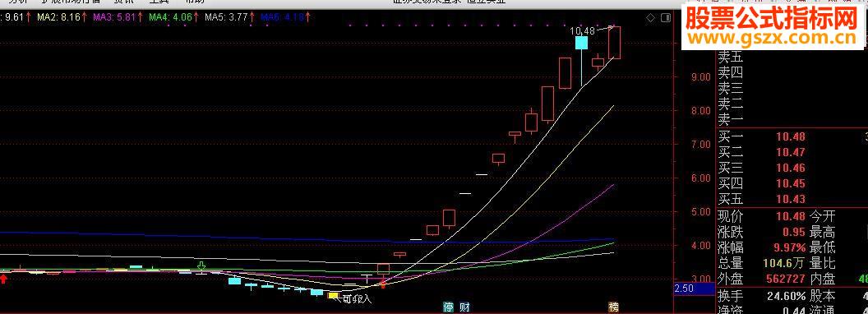Click the 涨幅 value 9.97%
The height and width of the screenshot is (314, 868).
[791, 247]
